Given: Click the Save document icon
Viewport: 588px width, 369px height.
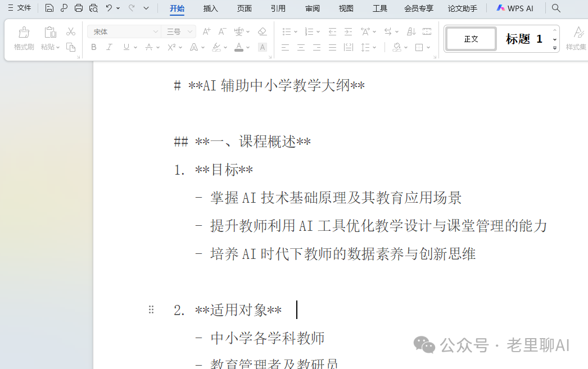Looking at the screenshot, I should 49,8.
